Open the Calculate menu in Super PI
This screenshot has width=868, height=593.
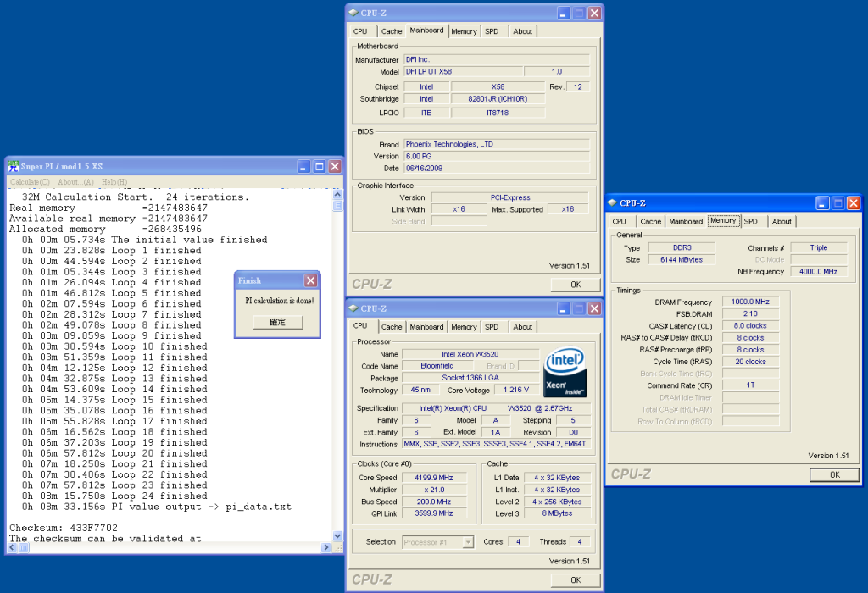pyautogui.click(x=30, y=182)
